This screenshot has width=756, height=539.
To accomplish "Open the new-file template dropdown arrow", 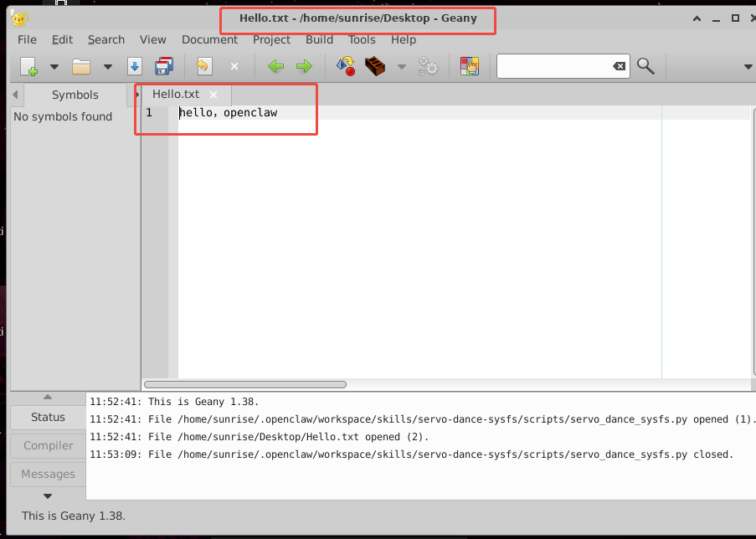I will point(54,66).
